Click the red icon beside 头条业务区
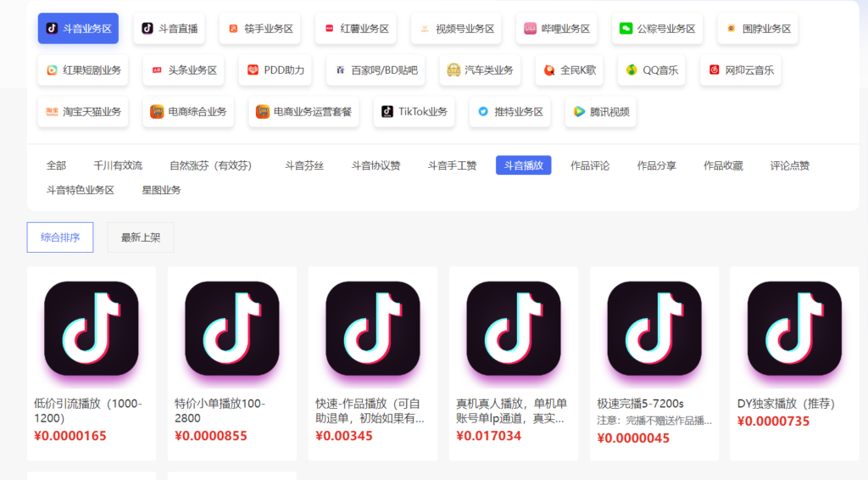This screenshot has height=480, width=868. (157, 70)
